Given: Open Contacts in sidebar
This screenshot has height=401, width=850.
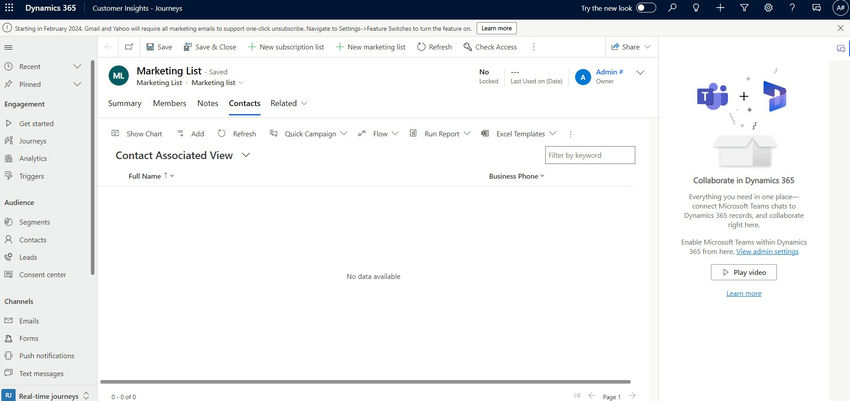Looking at the screenshot, I should pos(33,240).
